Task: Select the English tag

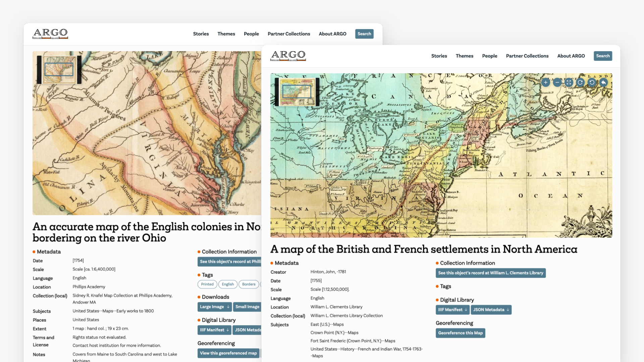Action: coord(228,284)
